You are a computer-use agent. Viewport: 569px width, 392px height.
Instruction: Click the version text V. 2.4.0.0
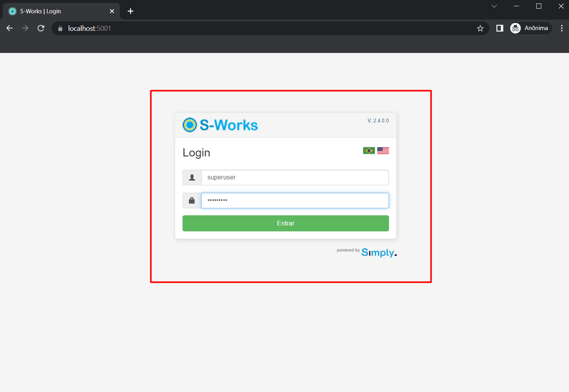pyautogui.click(x=378, y=121)
